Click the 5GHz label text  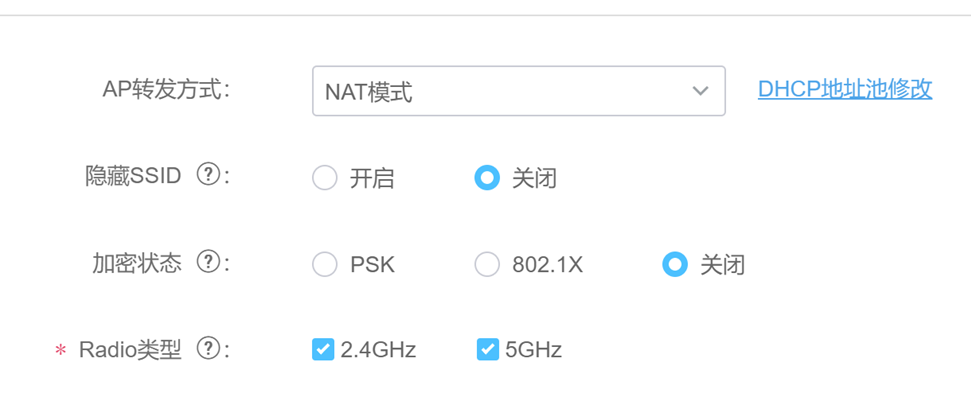[x=533, y=350]
